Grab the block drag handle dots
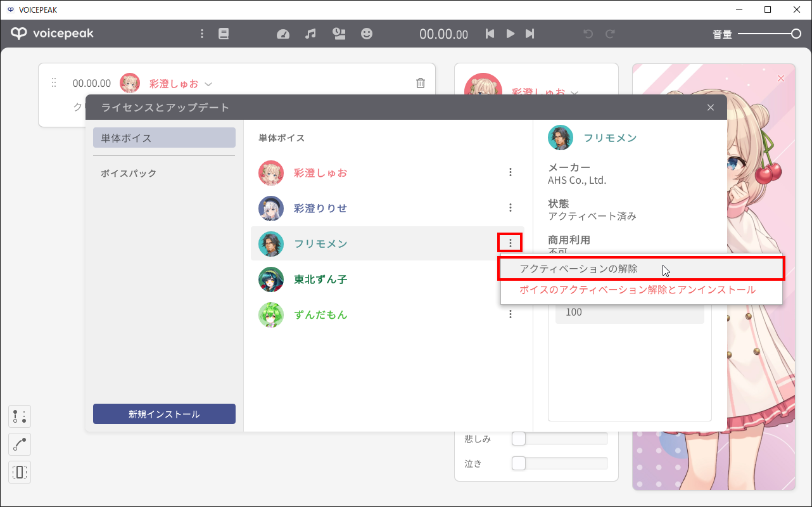Screen dimensions: 812x507 [54, 83]
